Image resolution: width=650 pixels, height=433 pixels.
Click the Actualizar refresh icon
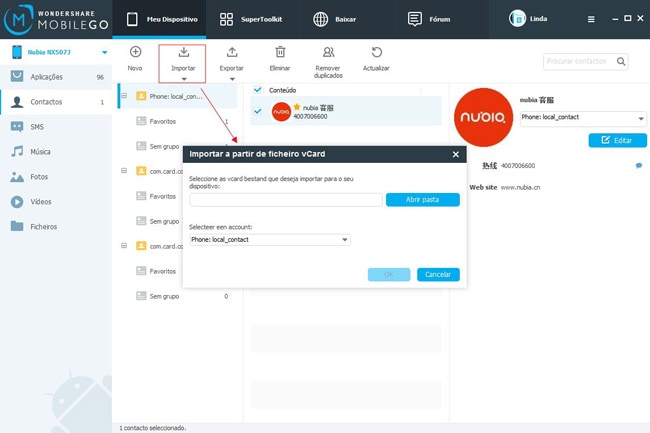(376, 52)
